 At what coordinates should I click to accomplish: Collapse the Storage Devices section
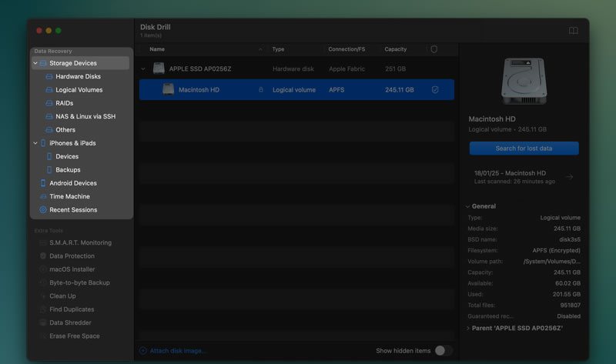pos(35,63)
